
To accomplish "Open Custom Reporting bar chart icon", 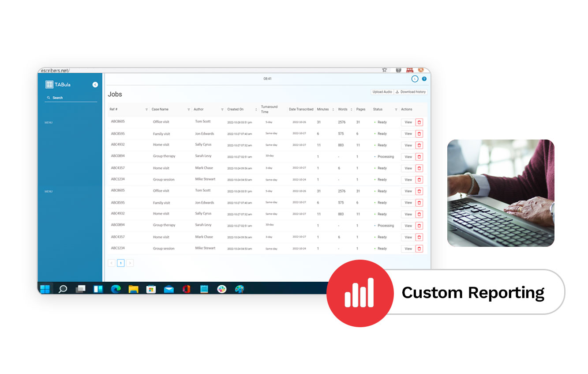I will [360, 292].
